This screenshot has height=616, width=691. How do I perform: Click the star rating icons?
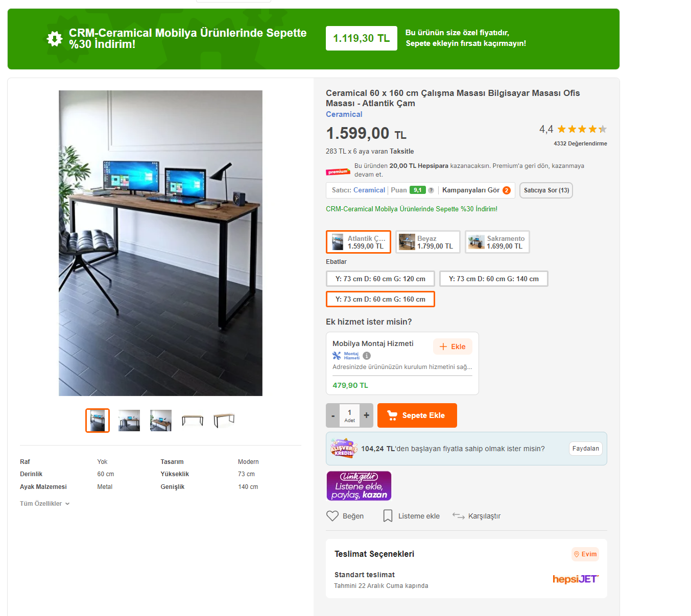[582, 129]
